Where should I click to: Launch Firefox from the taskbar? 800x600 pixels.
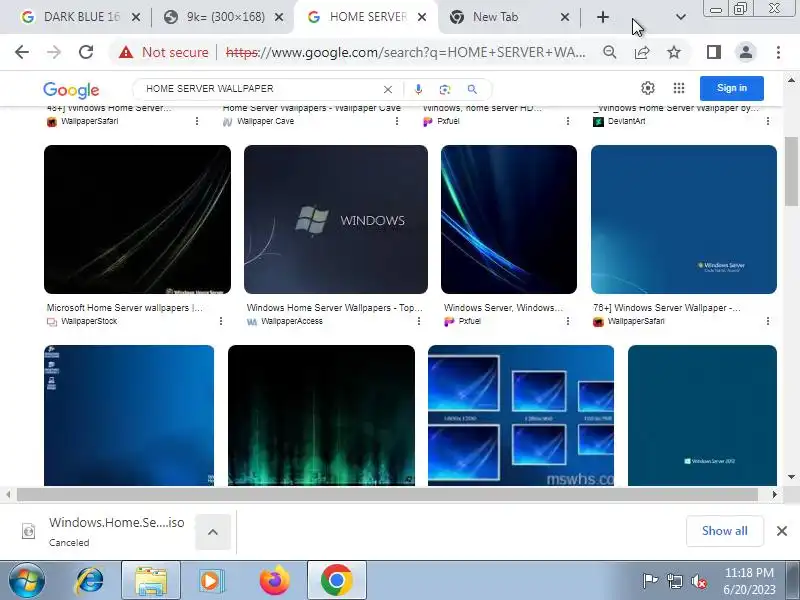274,580
